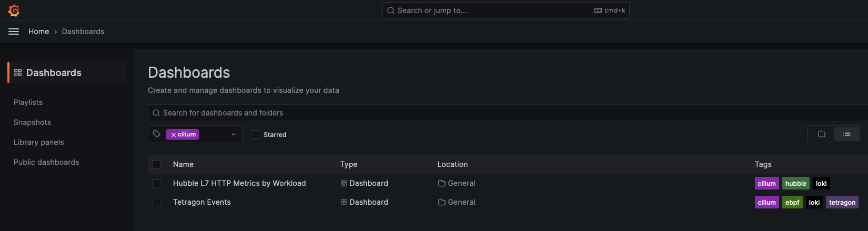Remove the cilium tag filter
This screenshot has height=231, width=868.
pos(174,135)
